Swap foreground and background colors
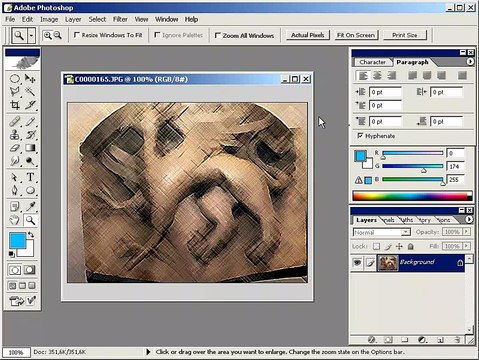The height and width of the screenshot is (360, 479). pyautogui.click(x=31, y=235)
